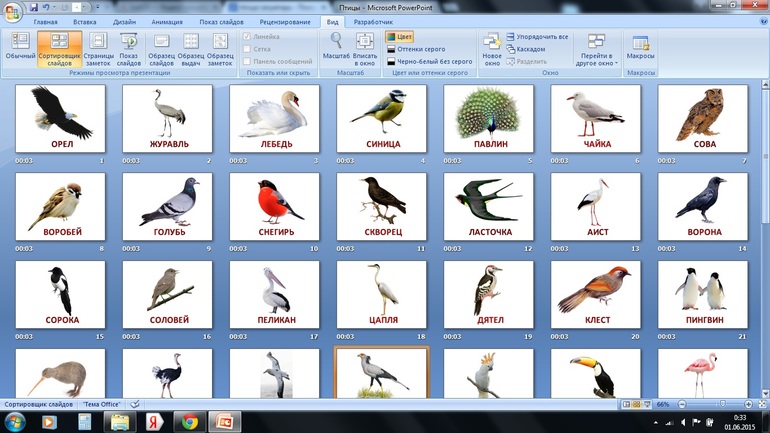
Task: Open the Slide Master (Образец слайдов) view
Action: 161,47
